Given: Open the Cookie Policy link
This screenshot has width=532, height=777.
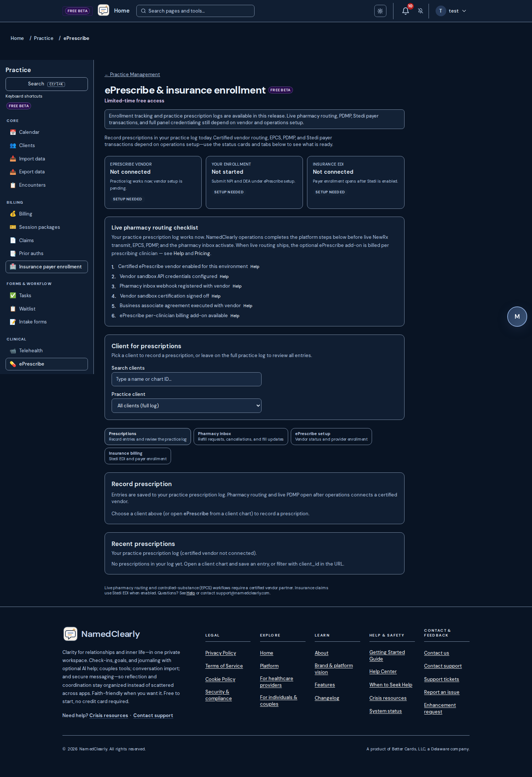Looking at the screenshot, I should click(221, 679).
